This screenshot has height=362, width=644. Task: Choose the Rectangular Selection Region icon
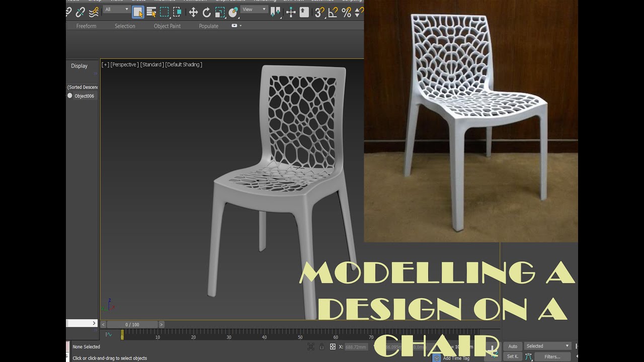click(x=164, y=13)
